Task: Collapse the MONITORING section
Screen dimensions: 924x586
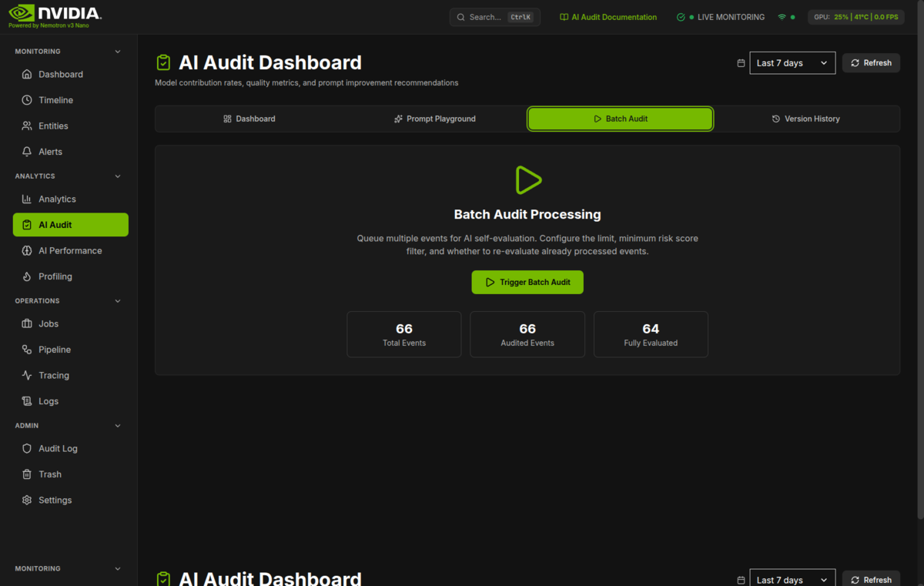Action: tap(117, 51)
